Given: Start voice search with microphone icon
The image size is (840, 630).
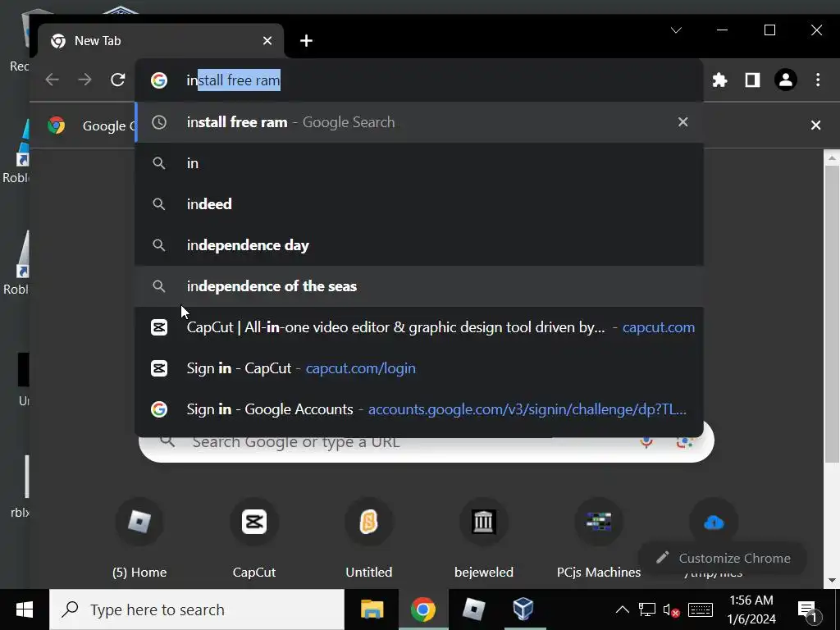Looking at the screenshot, I should click(x=646, y=442).
